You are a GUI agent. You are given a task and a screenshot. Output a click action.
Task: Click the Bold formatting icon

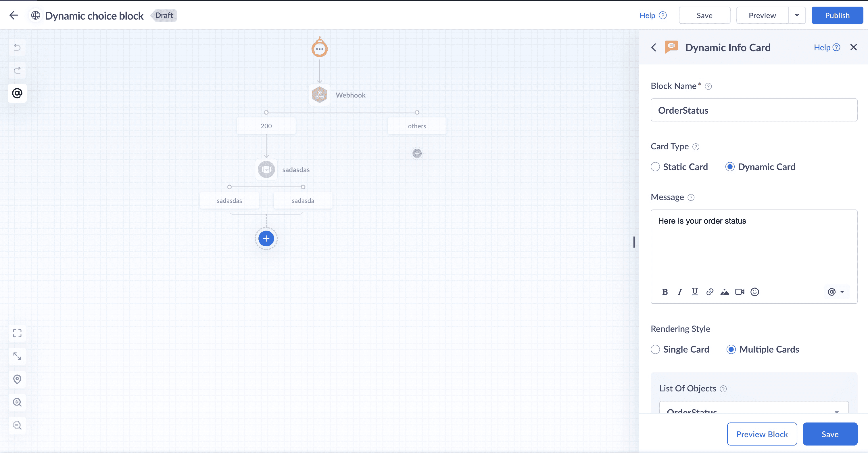click(665, 292)
